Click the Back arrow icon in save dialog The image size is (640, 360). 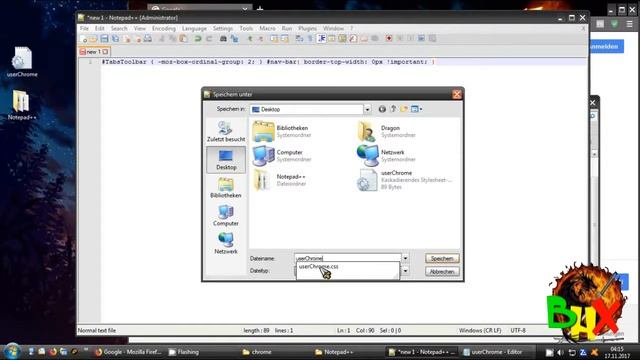click(x=382, y=109)
